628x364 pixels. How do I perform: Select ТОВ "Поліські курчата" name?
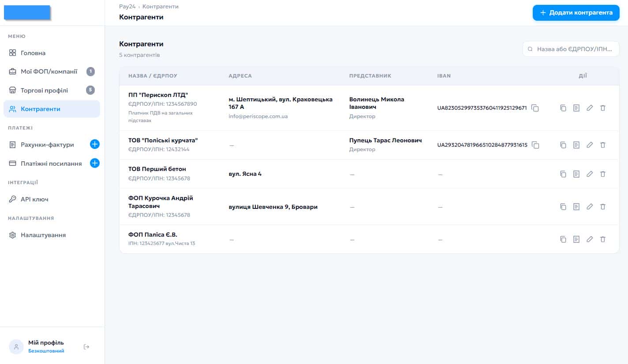[x=163, y=141]
